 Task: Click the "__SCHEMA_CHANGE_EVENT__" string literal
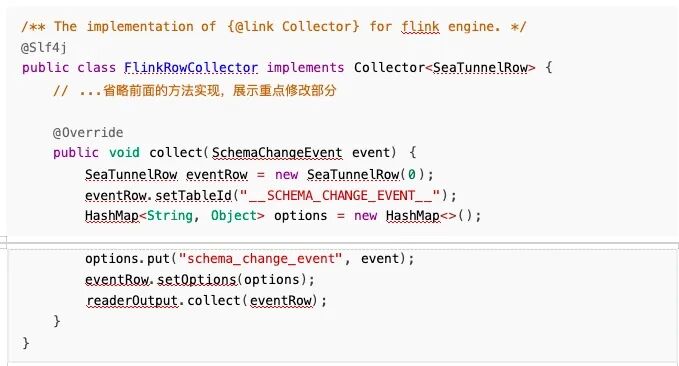[x=340, y=195]
